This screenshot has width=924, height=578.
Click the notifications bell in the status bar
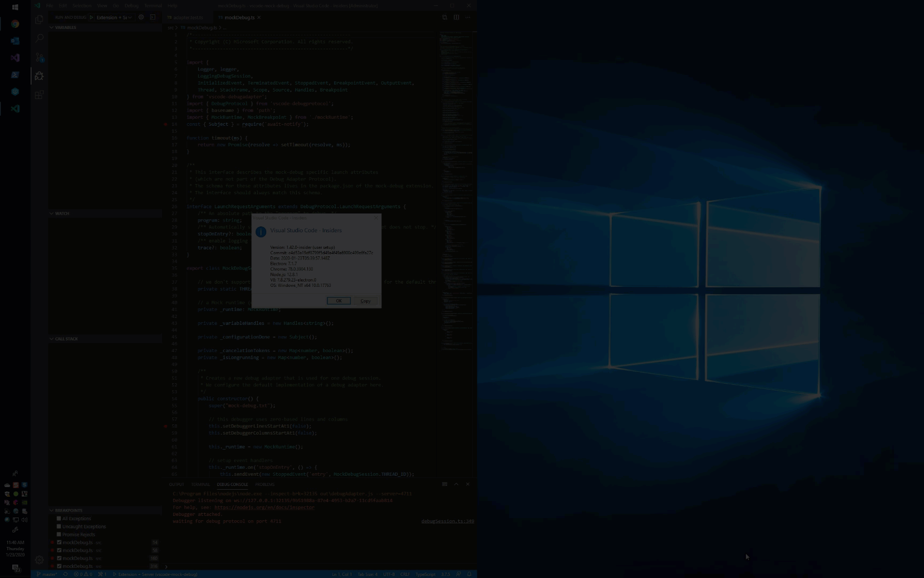click(x=469, y=574)
